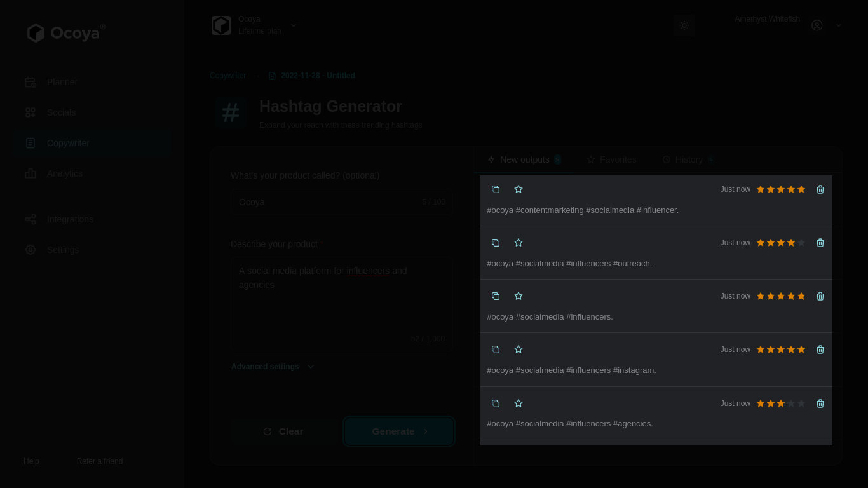
Task: Click the product name input field
Action: click(342, 202)
